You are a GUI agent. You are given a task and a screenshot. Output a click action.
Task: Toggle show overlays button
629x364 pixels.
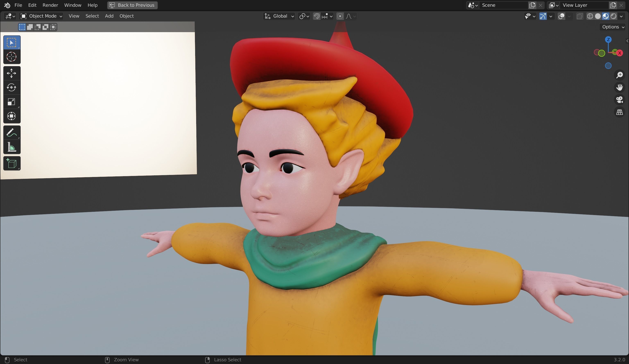pos(561,16)
